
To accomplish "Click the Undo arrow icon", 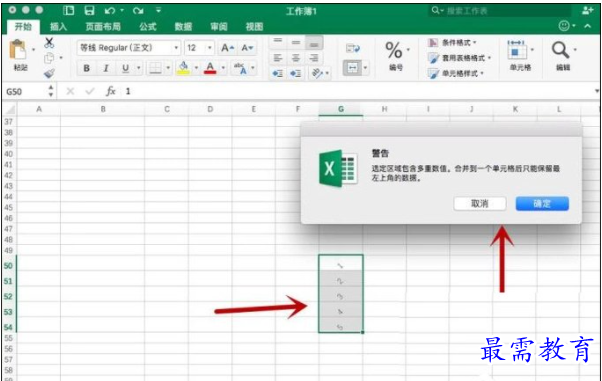I will (x=110, y=11).
